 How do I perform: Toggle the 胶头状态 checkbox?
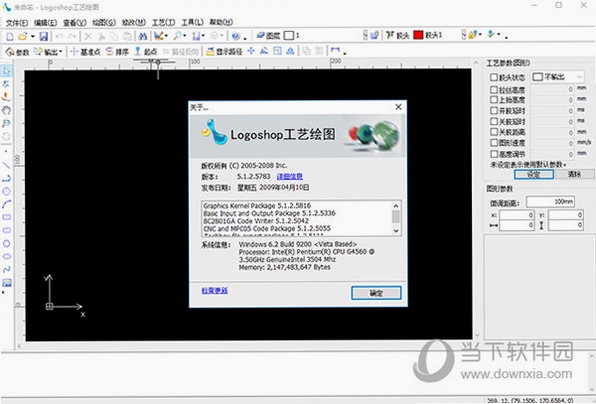point(494,77)
